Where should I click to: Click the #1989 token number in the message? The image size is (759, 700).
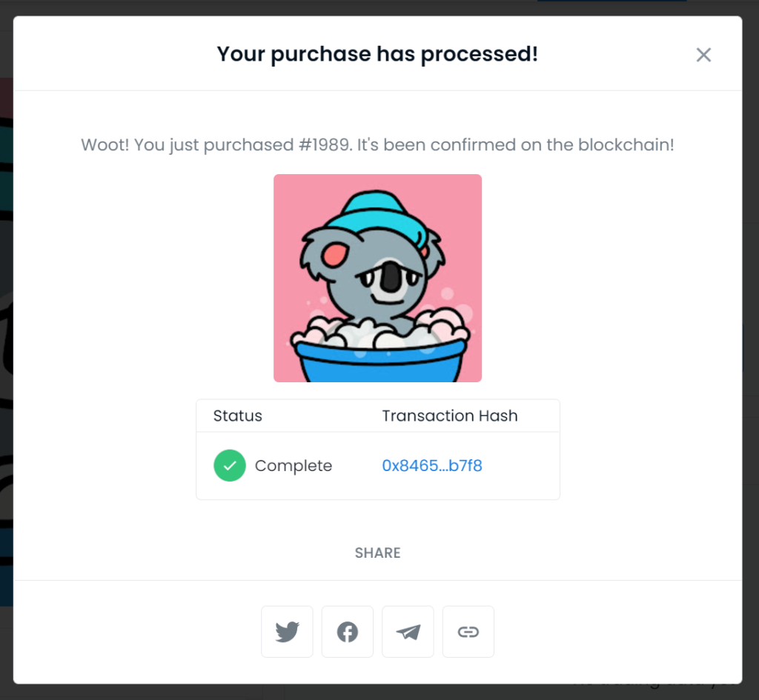pyautogui.click(x=325, y=144)
